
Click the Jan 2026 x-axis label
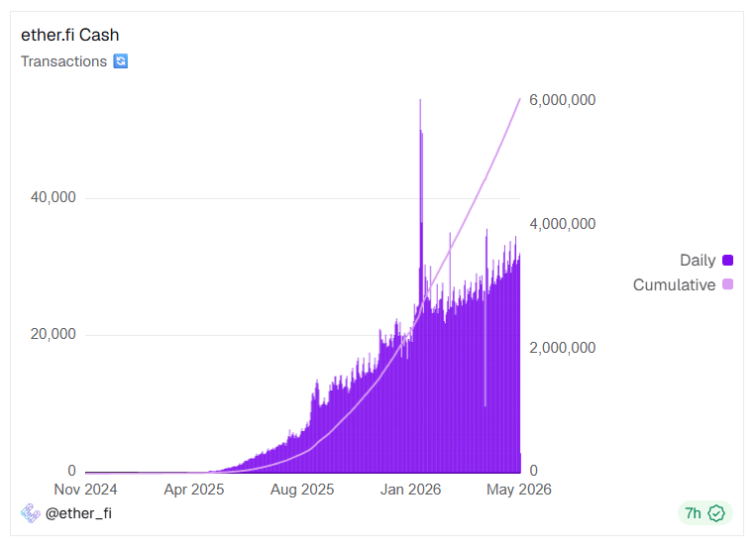pyautogui.click(x=410, y=490)
